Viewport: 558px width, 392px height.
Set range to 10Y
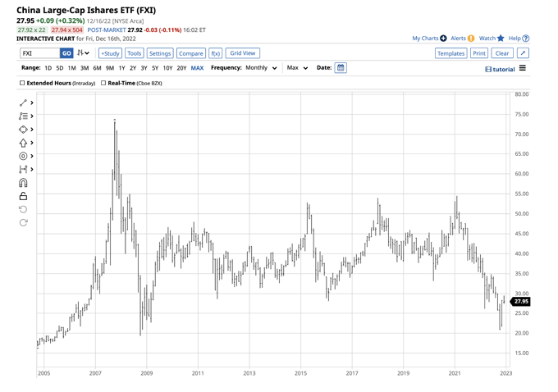point(167,68)
